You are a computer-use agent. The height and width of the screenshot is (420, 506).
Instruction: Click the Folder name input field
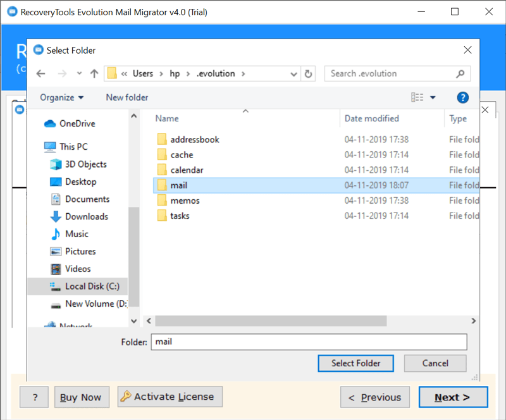pos(309,342)
